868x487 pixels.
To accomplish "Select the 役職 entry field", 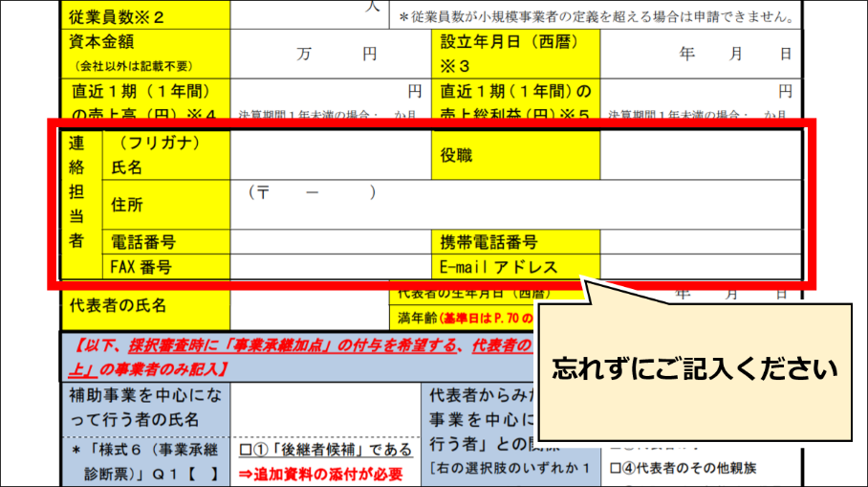I will point(700,156).
